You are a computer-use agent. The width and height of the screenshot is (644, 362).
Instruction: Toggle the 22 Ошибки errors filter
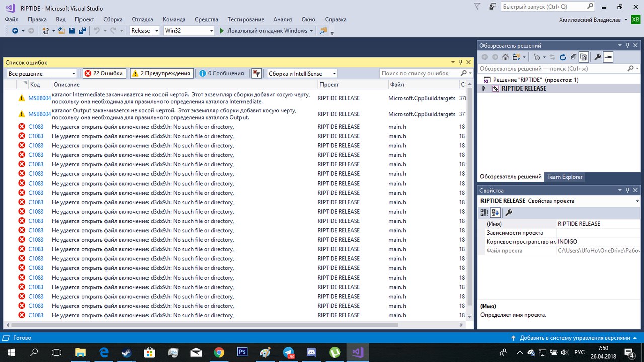(104, 73)
